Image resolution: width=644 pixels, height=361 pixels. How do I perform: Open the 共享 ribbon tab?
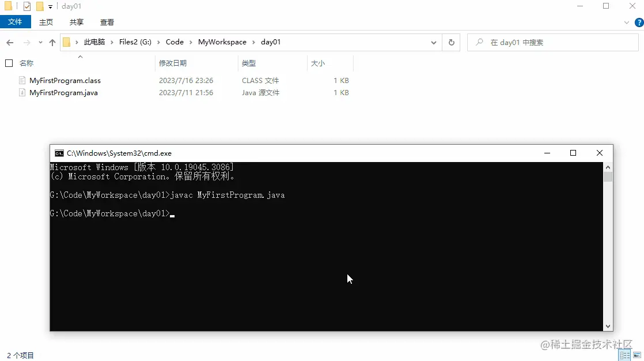tap(77, 22)
